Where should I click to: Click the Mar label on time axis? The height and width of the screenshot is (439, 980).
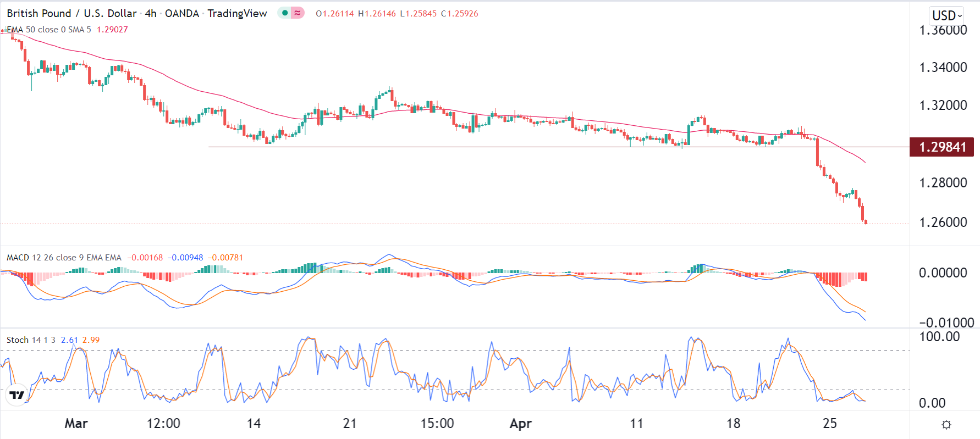coord(76,424)
